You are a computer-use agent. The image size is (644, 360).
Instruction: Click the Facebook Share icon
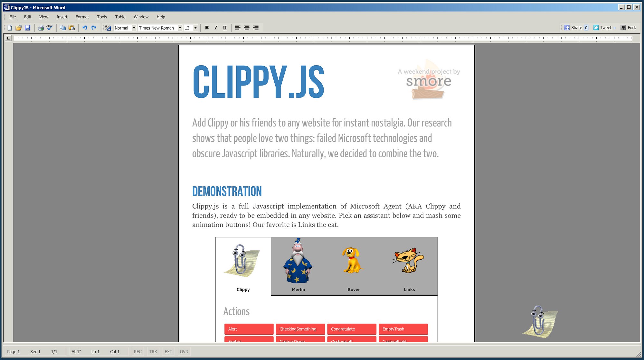pos(567,28)
